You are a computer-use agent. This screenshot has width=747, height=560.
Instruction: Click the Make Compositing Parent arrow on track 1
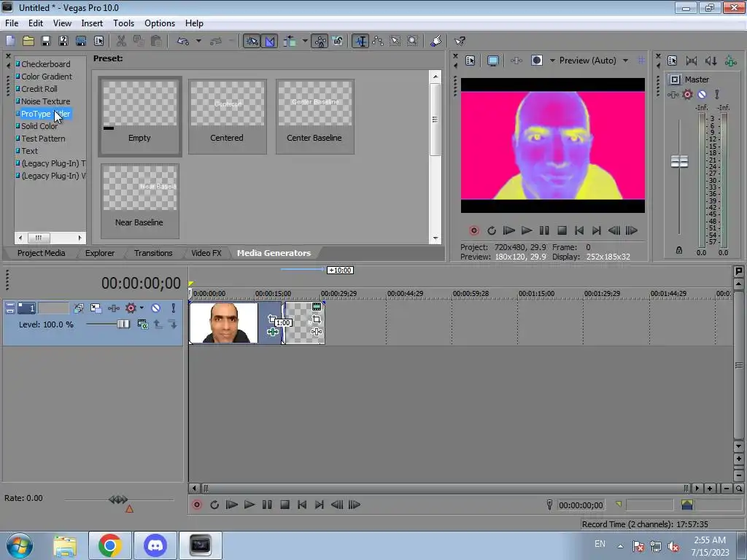coord(158,324)
